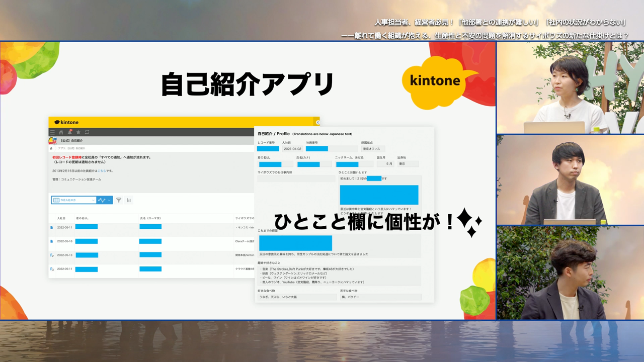Click the refresh arrows icon in toolbar
The width and height of the screenshot is (644, 362).
click(87, 132)
